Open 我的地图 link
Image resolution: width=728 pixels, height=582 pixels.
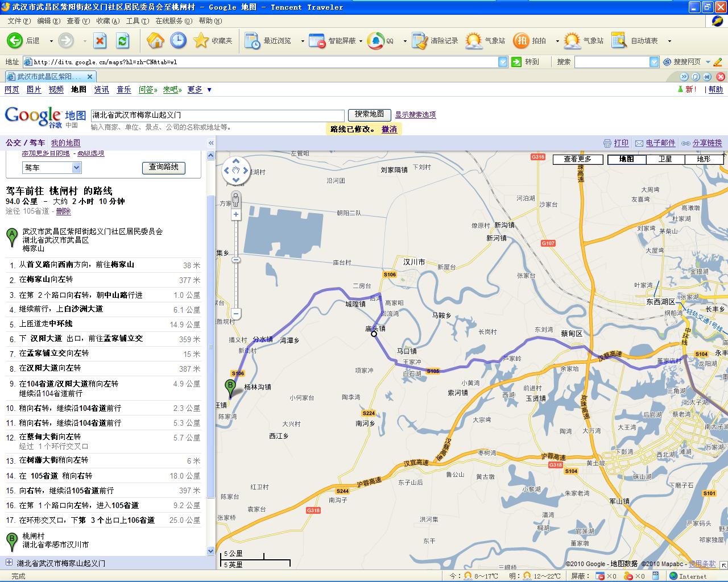tap(65, 143)
